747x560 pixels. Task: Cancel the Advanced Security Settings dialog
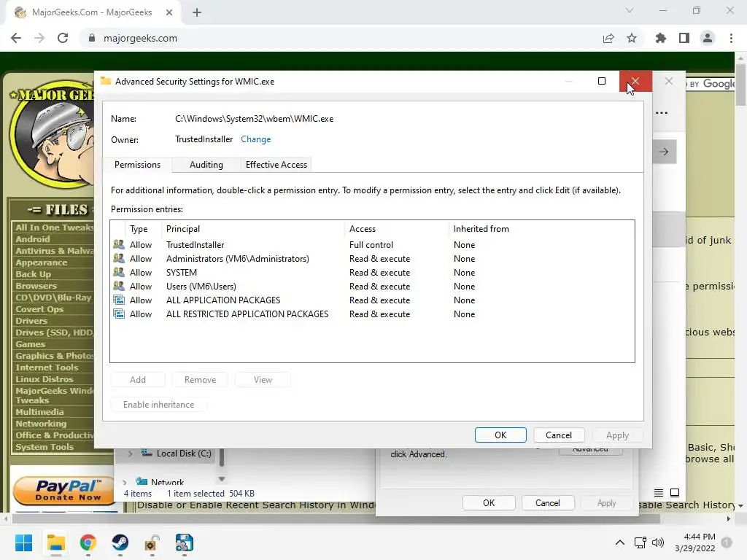558,435
